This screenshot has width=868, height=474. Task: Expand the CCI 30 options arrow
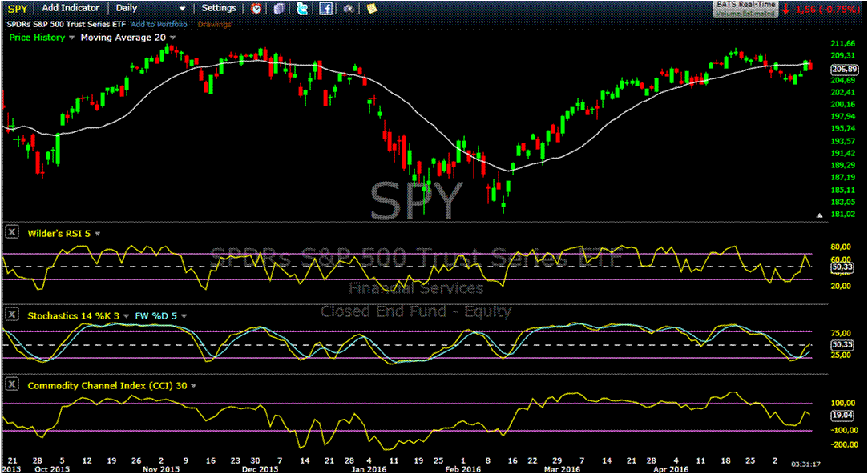click(x=193, y=386)
